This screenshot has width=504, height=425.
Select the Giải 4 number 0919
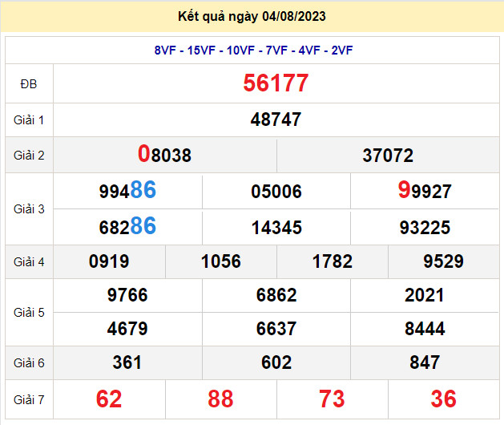click(109, 261)
